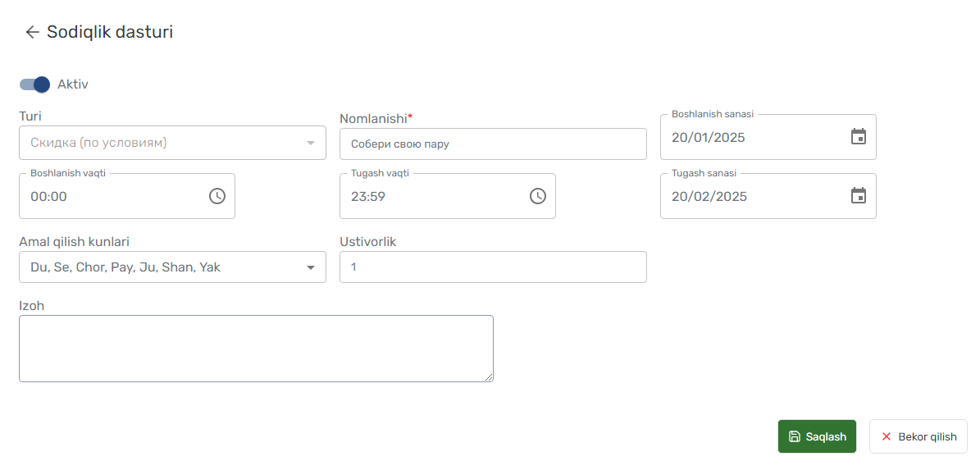Viewport: 980px width, 470px height.
Task: Expand the Amal qilish kunlari dropdown arrow
Action: [311, 267]
